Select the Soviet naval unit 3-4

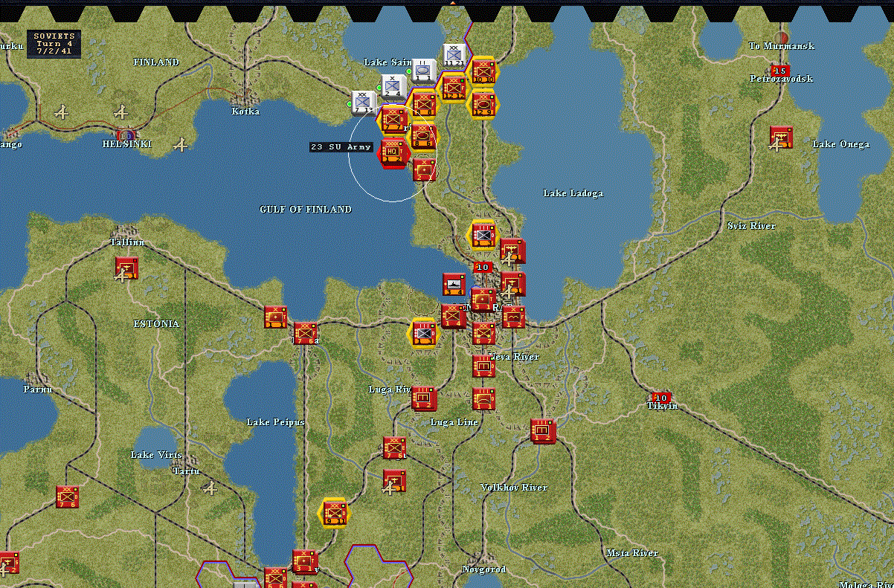454,284
